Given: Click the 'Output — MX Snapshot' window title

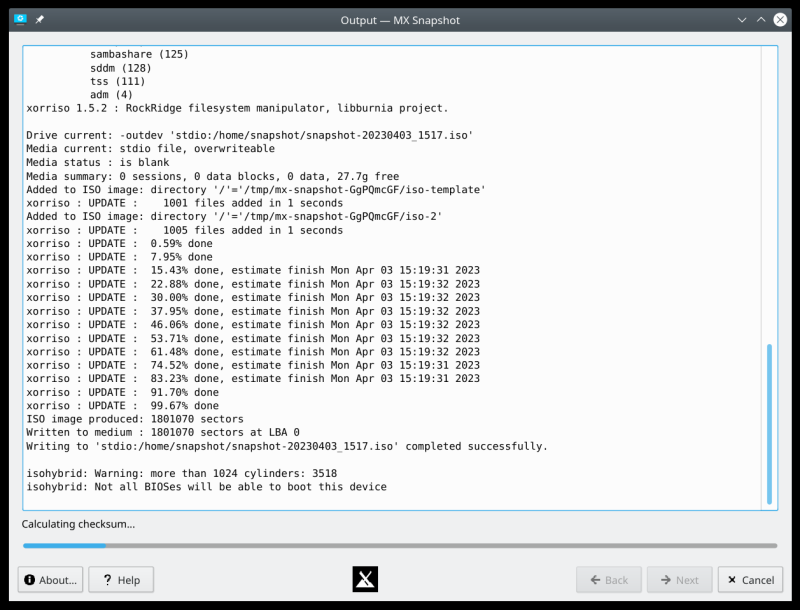Looking at the screenshot, I should [x=400, y=20].
